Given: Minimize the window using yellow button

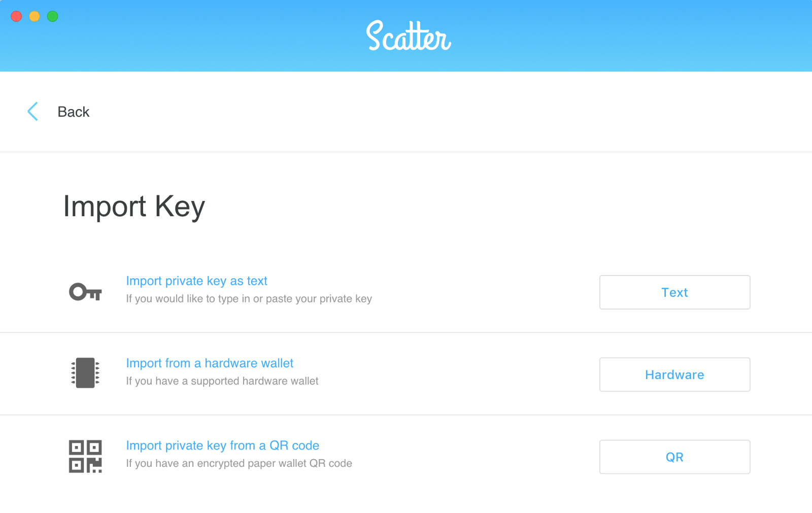Looking at the screenshot, I should pyautogui.click(x=35, y=16).
